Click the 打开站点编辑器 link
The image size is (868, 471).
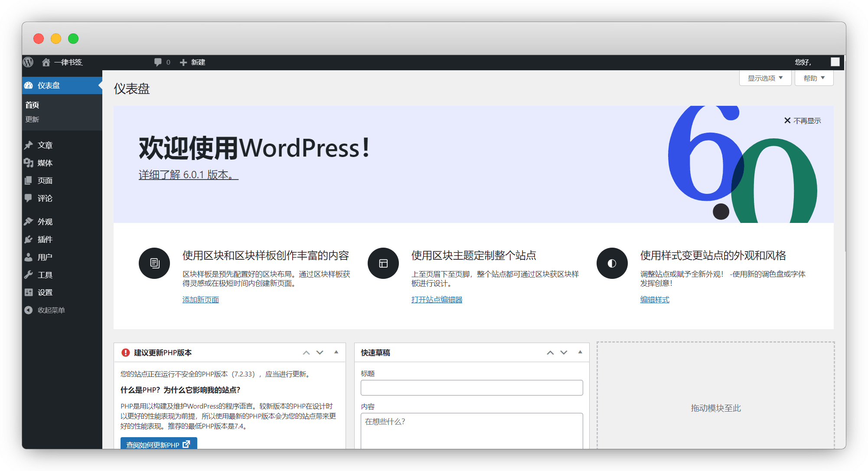(x=437, y=300)
